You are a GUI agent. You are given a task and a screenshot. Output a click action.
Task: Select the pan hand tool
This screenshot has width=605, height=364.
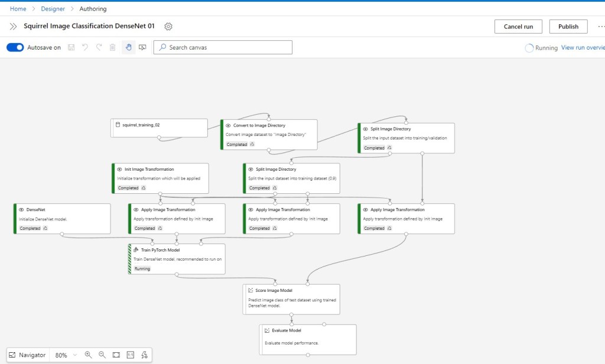[128, 47]
